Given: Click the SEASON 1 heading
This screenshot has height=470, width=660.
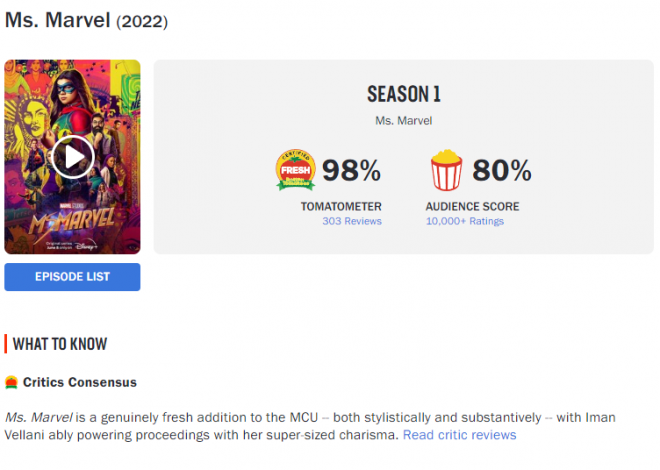Looking at the screenshot, I should click(x=403, y=95).
